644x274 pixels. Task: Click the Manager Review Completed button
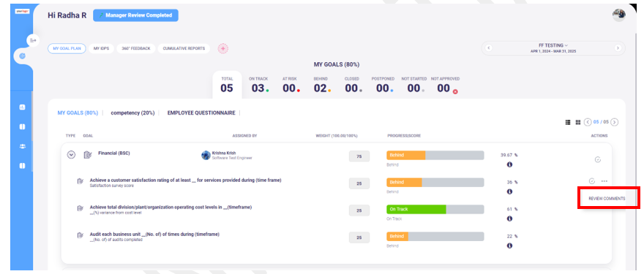[135, 15]
